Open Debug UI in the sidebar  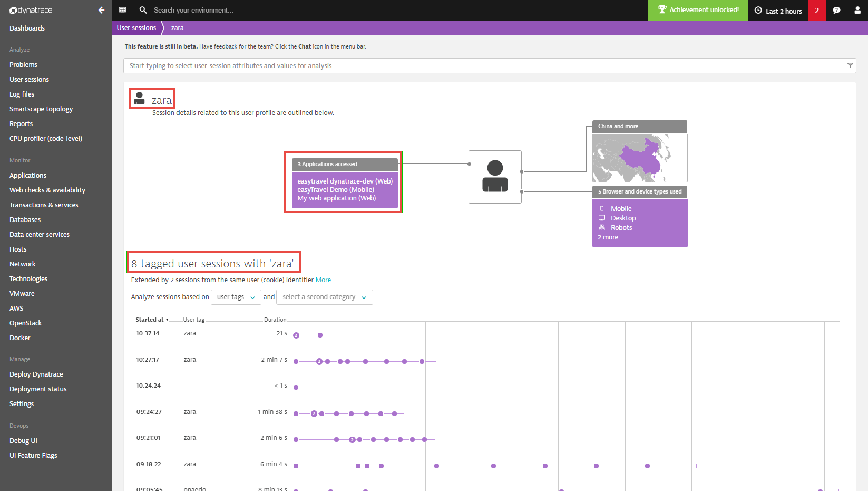point(23,440)
